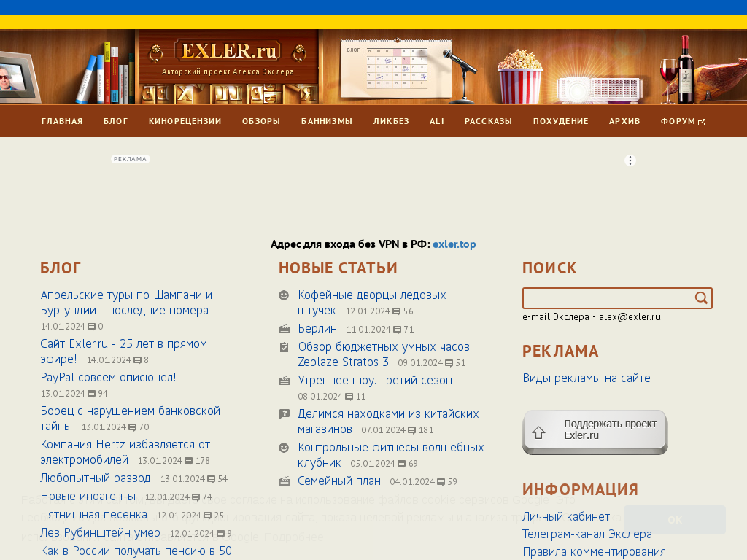Open the РАССКАЗЫ menu item
Screen dimensions: 747x560
[x=488, y=122]
